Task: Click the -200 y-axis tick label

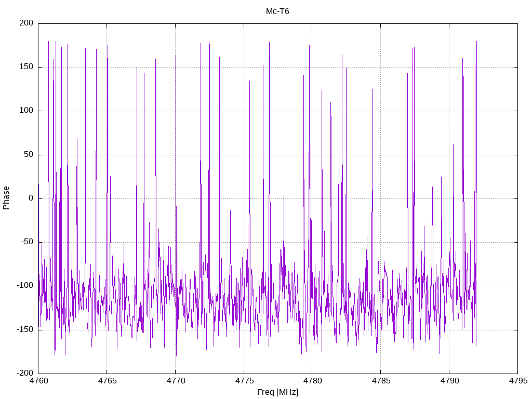Action: [25, 373]
